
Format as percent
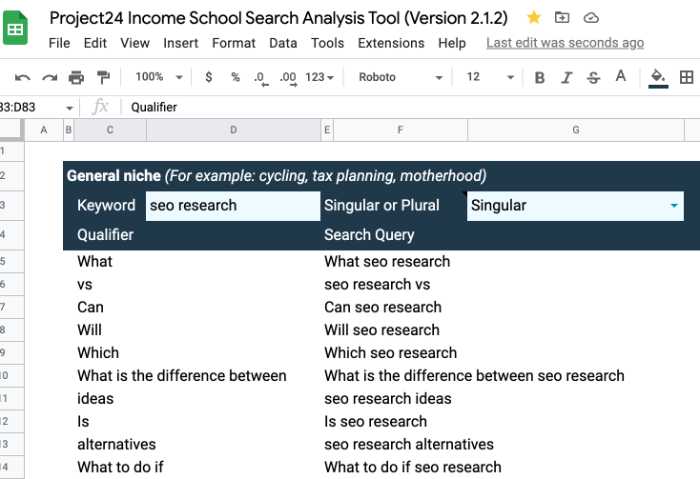point(235,77)
